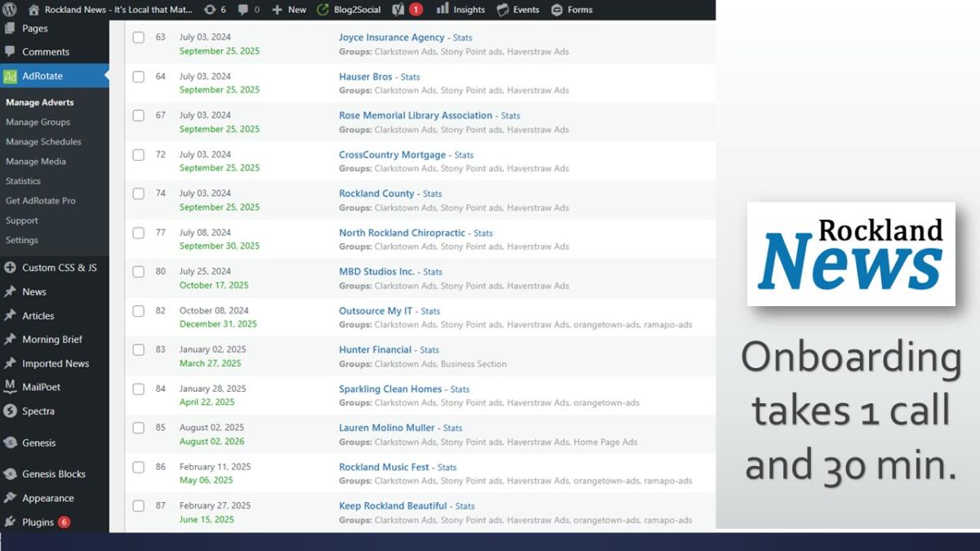Click the Spectra icon in sidebar
This screenshot has width=980, height=551.
[10, 411]
